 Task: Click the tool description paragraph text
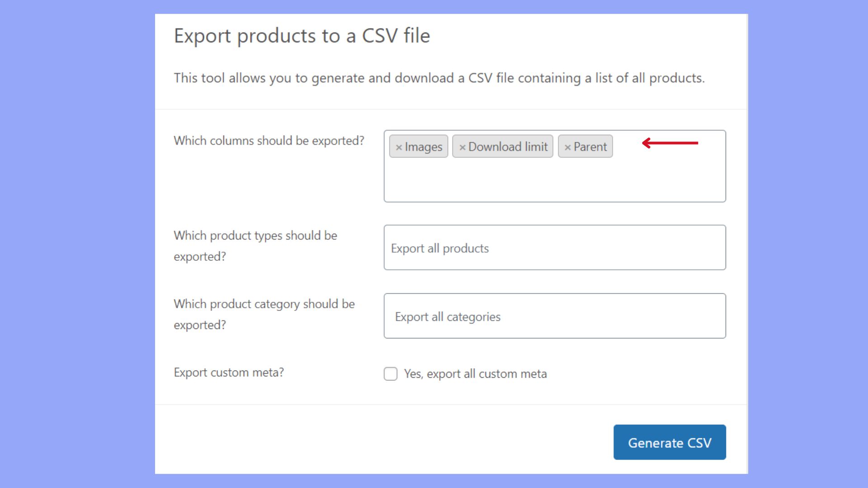tap(439, 78)
